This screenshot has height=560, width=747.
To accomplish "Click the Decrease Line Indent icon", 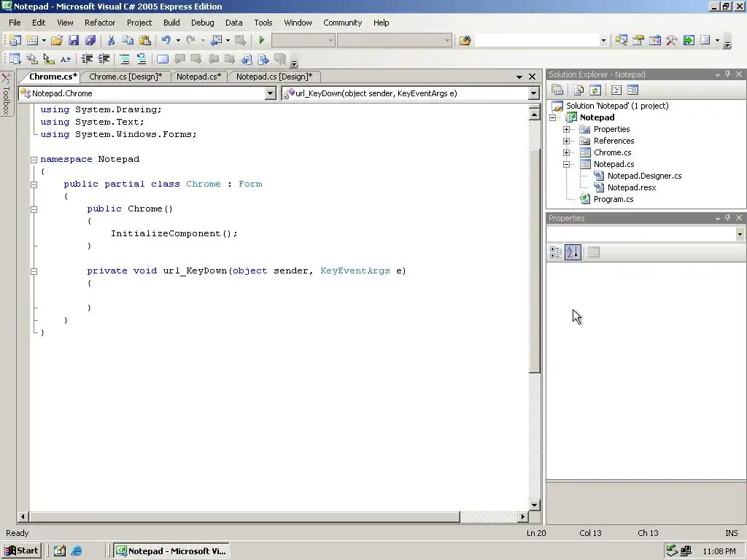I will (87, 59).
